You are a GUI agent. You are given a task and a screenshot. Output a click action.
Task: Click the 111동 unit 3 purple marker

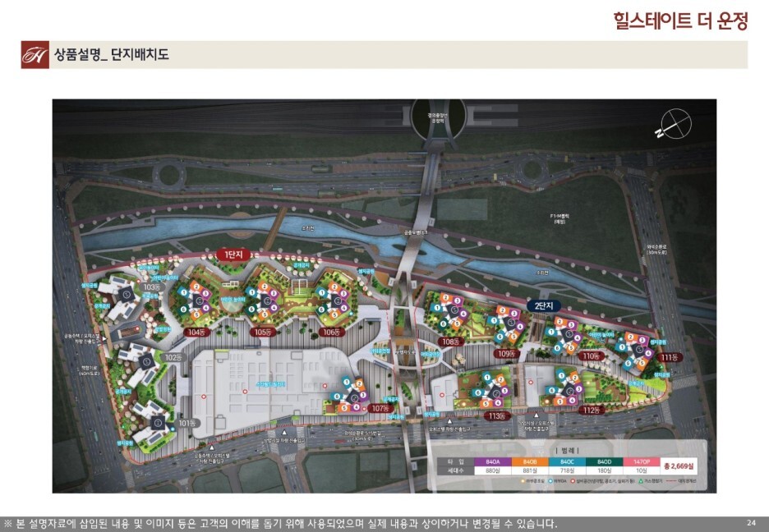642,340
